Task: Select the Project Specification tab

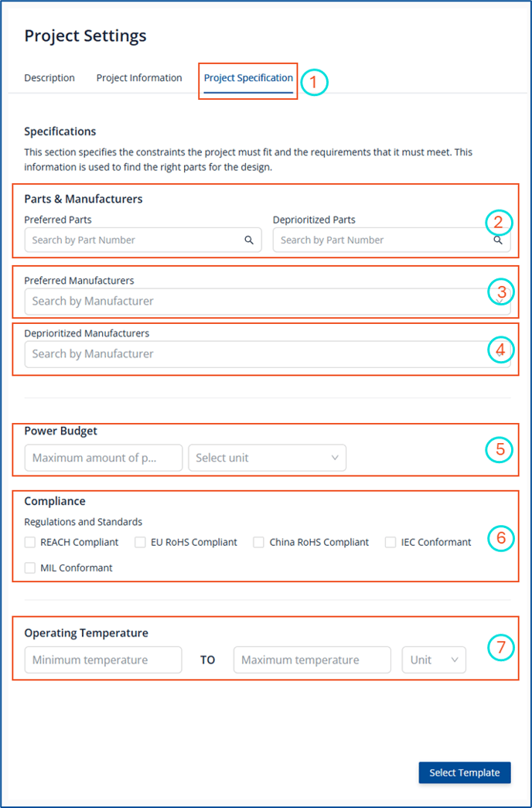Action: pos(248,78)
